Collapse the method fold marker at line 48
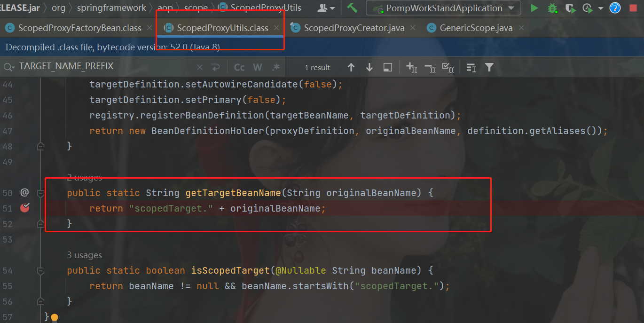Image resolution: width=644 pixels, height=323 pixels. [x=41, y=147]
